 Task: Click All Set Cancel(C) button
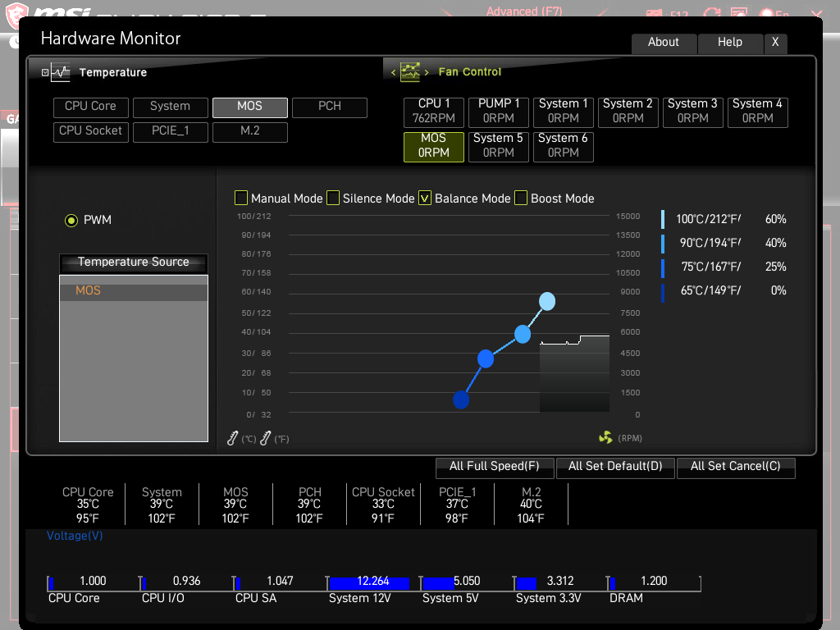coord(736,467)
